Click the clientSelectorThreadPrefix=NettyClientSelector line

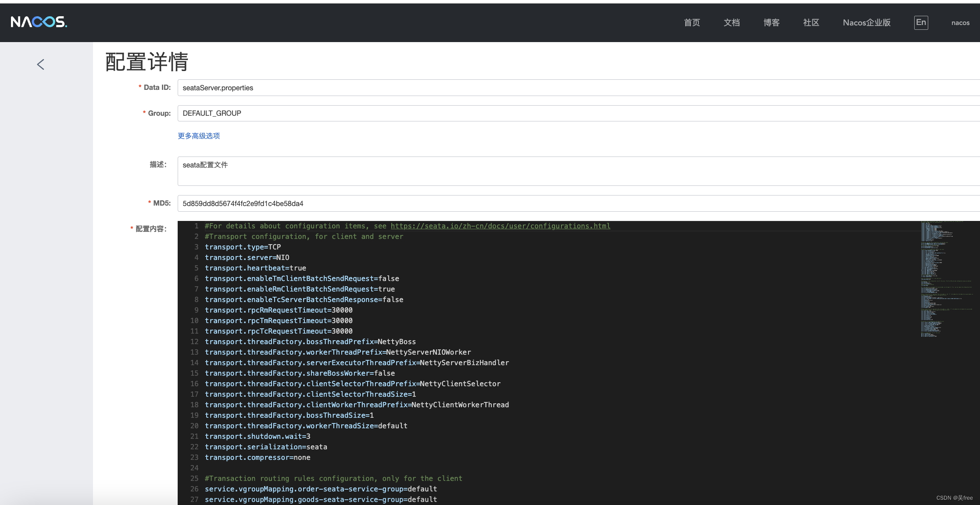click(x=353, y=384)
